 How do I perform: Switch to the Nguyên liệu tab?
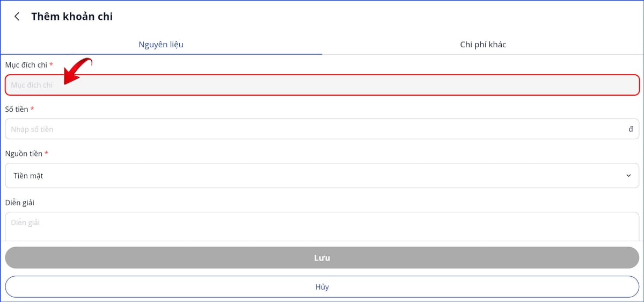click(161, 45)
